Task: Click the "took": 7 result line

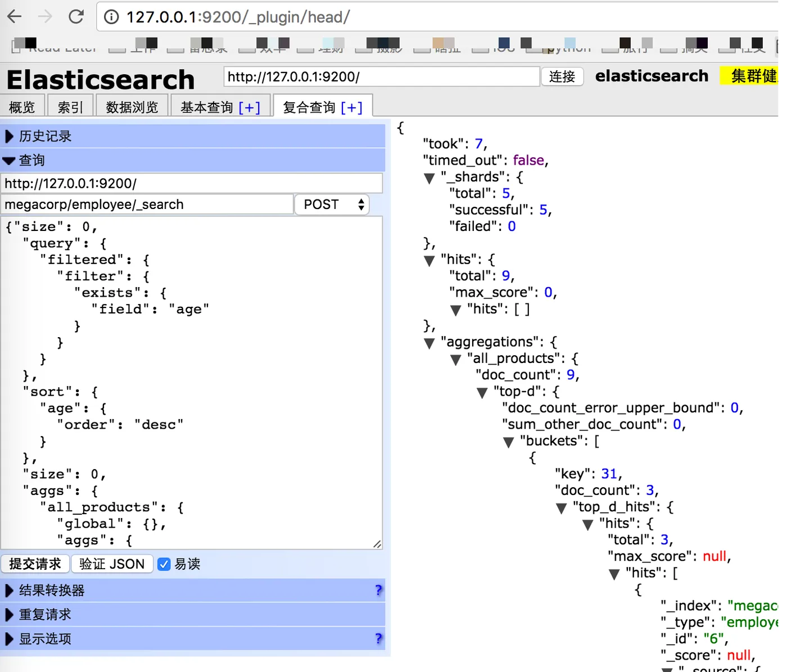Action: pos(455,144)
